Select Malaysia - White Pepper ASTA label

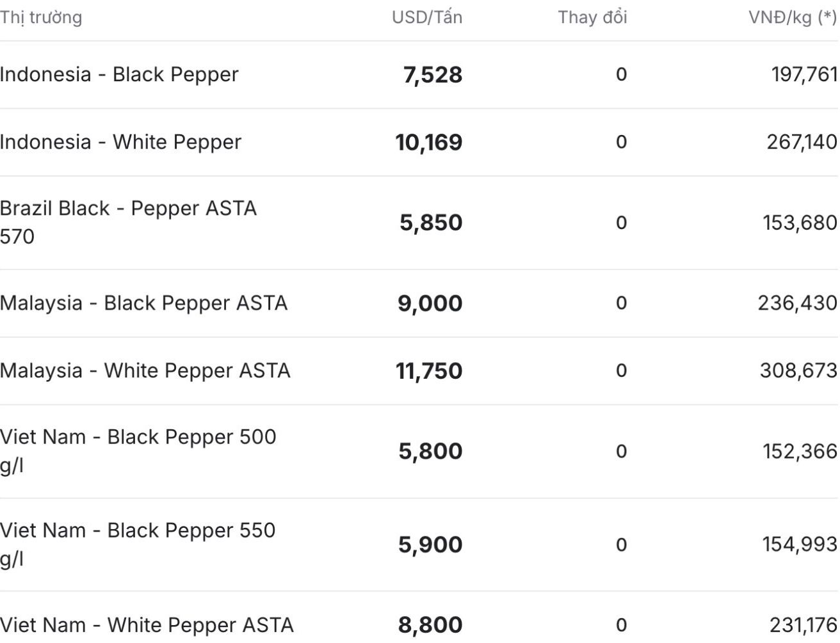coord(145,370)
